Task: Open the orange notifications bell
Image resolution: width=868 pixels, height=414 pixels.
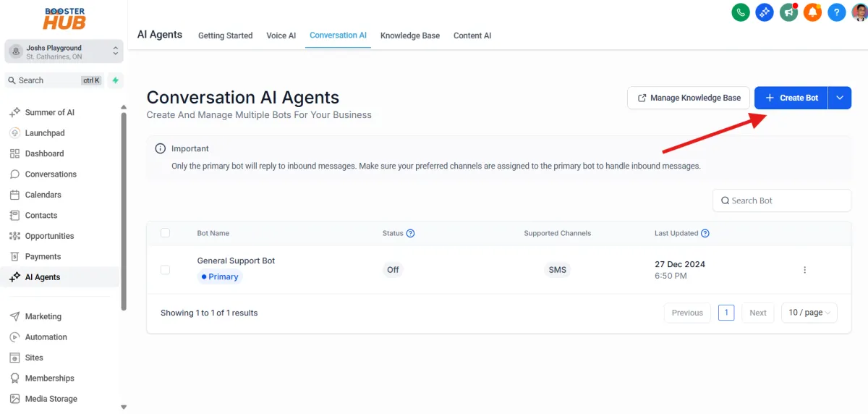Action: pos(813,12)
